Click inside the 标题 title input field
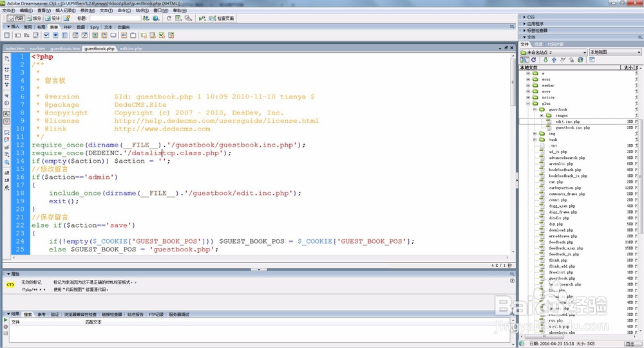This screenshot has width=644, height=348. (115, 19)
